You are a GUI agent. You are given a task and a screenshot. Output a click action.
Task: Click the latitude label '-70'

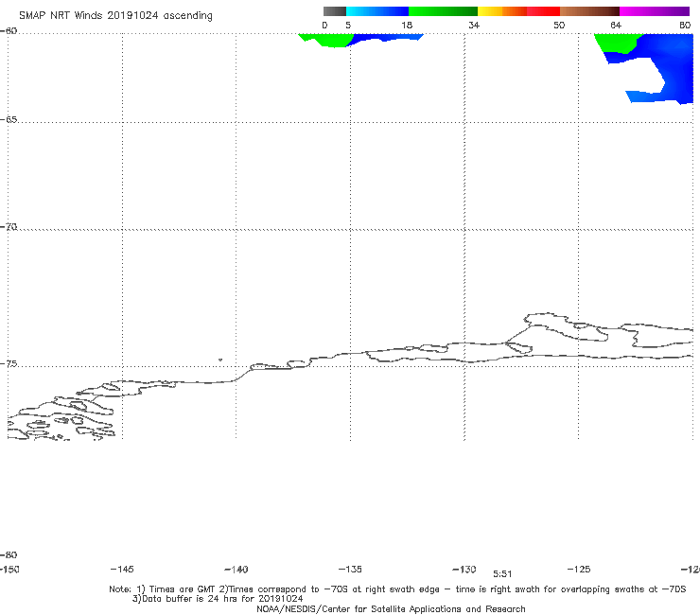point(9,227)
